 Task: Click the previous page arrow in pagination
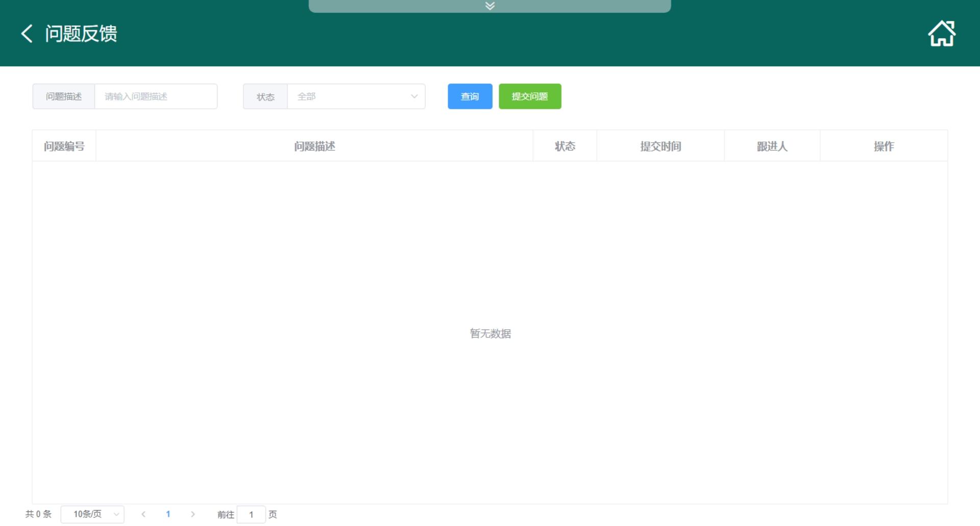click(x=143, y=514)
